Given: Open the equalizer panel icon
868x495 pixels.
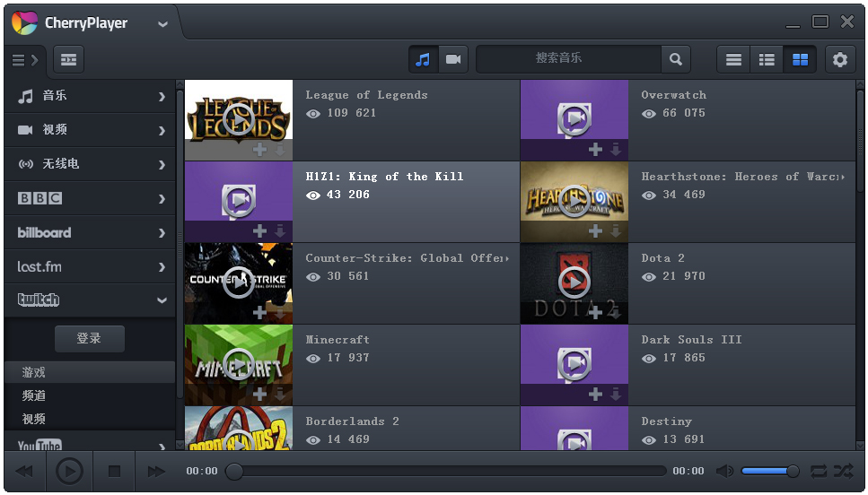Looking at the screenshot, I should pyautogui.click(x=68, y=60).
